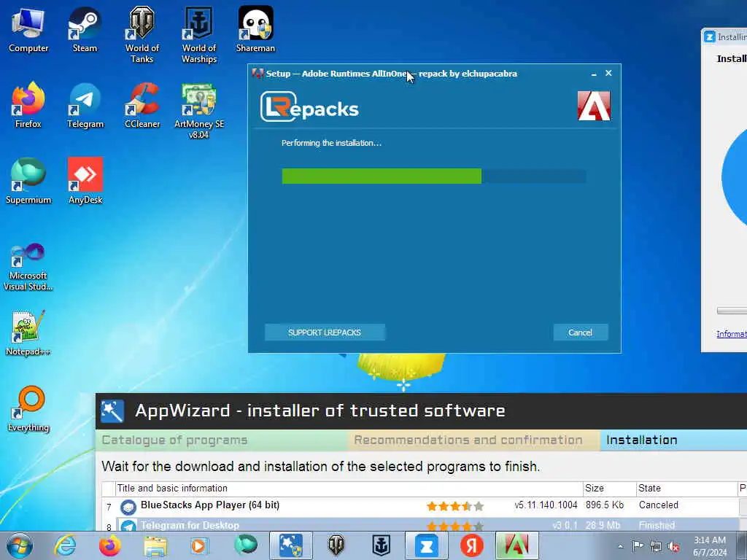
Task: Click the muted volume icon in tray
Action: [x=673, y=546]
